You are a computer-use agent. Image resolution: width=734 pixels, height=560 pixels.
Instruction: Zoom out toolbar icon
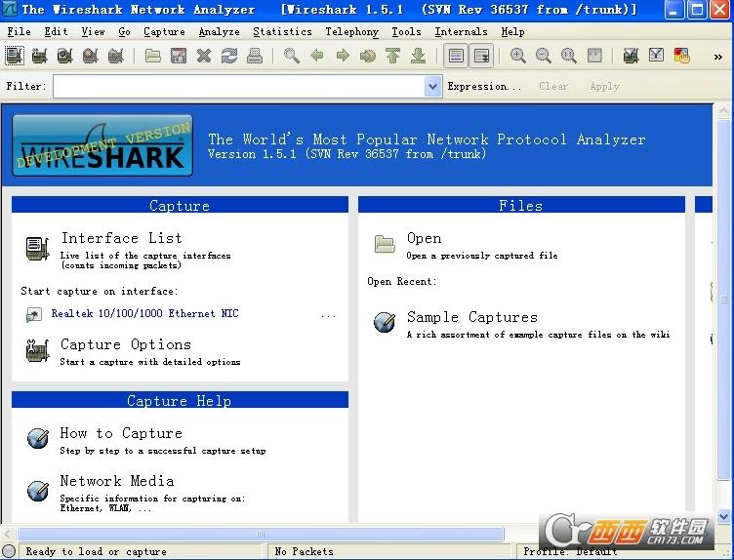[x=543, y=56]
